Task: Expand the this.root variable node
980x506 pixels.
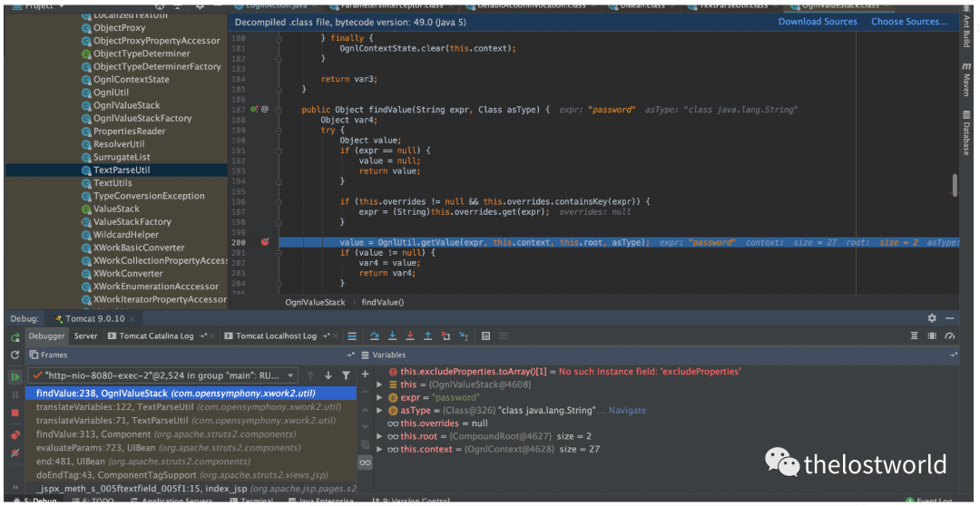Action: tap(380, 436)
